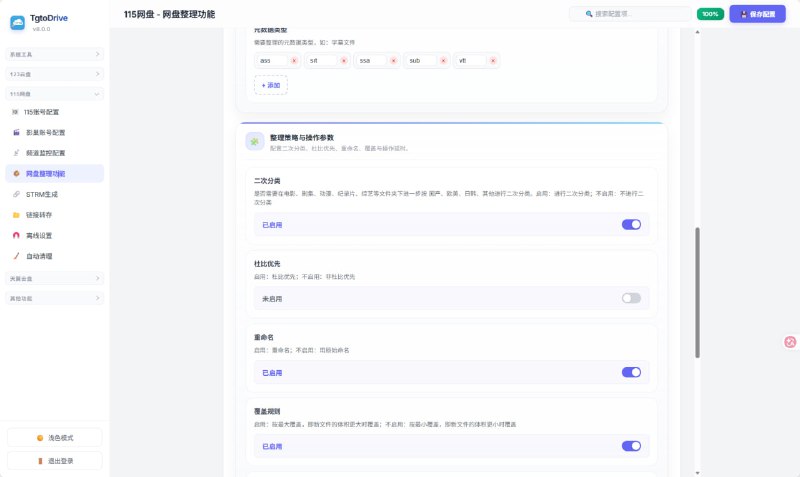Open 115账号配置 in the sidebar
The width and height of the screenshot is (800, 477).
55,112
